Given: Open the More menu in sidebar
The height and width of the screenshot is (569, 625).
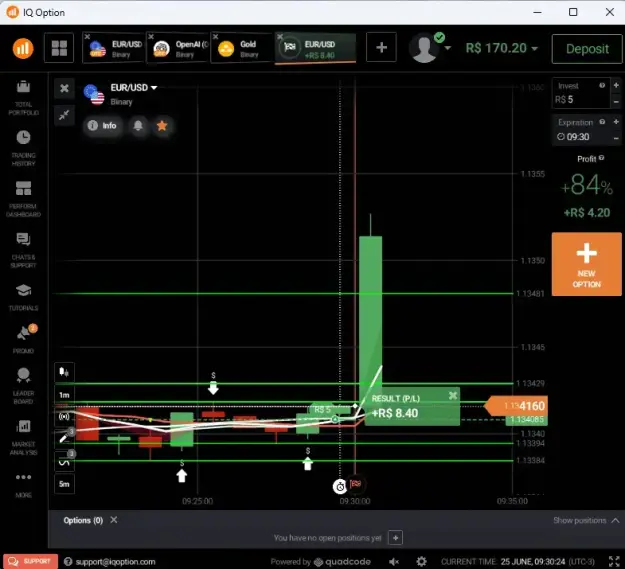Looking at the screenshot, I should [23, 485].
